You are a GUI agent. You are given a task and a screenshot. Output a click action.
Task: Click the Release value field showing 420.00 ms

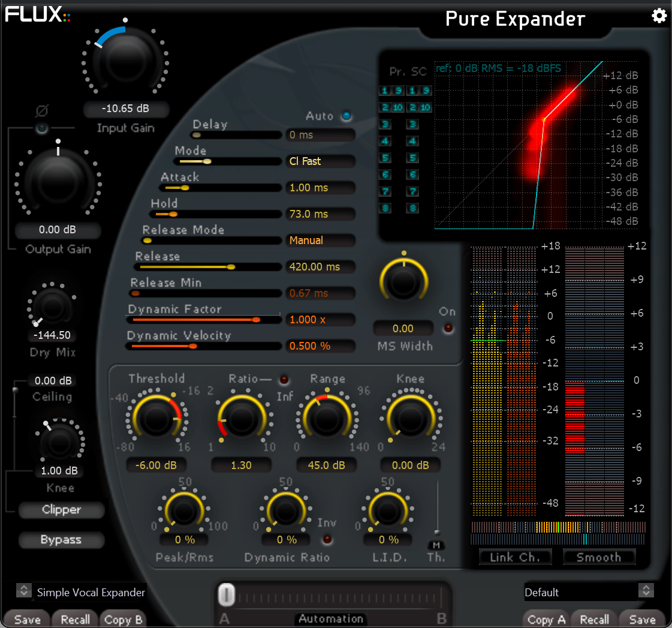tap(321, 266)
